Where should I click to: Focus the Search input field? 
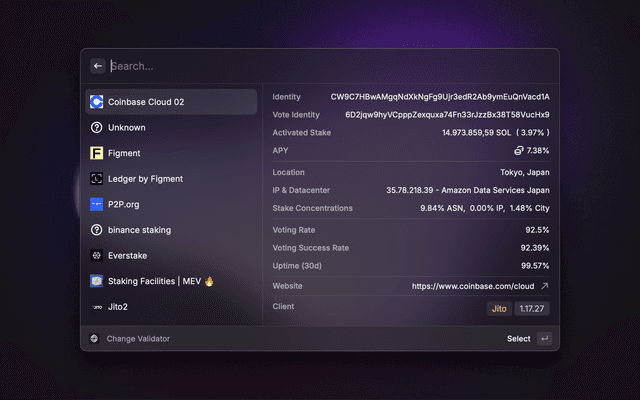300,66
